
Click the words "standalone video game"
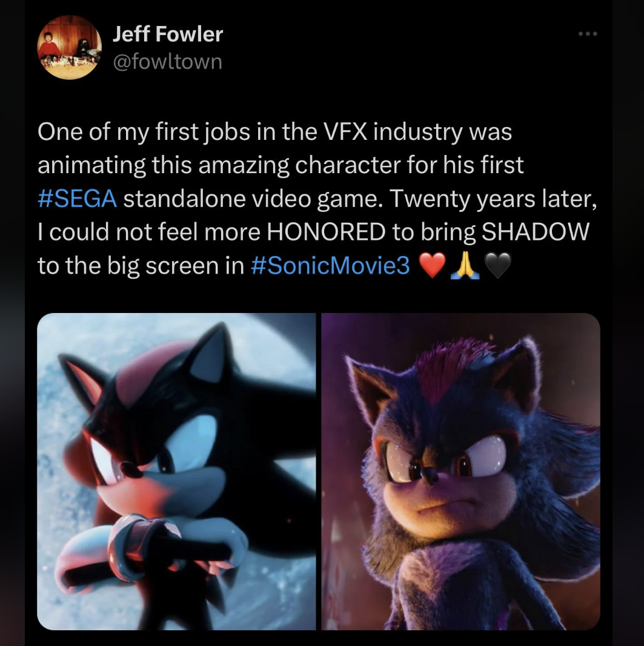[x=254, y=199]
